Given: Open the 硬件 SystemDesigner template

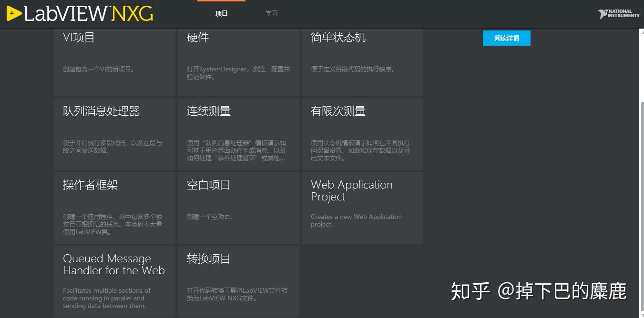Looking at the screenshot, I should point(238,62).
